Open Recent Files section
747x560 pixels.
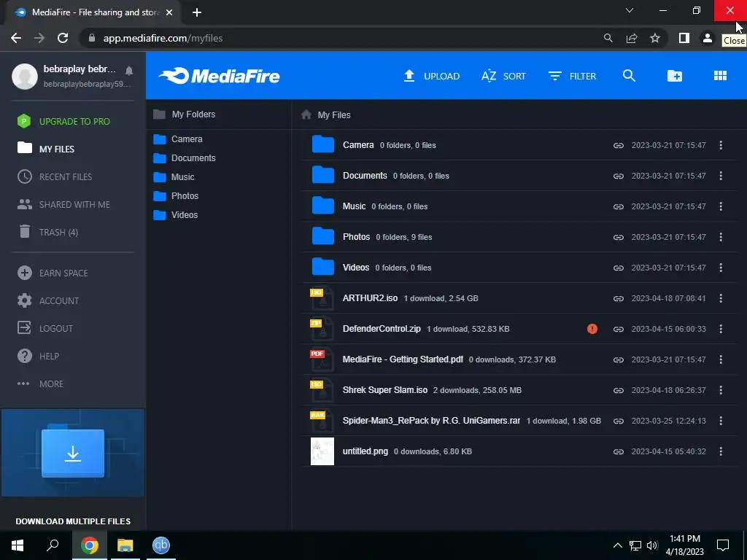pyautogui.click(x=55, y=176)
